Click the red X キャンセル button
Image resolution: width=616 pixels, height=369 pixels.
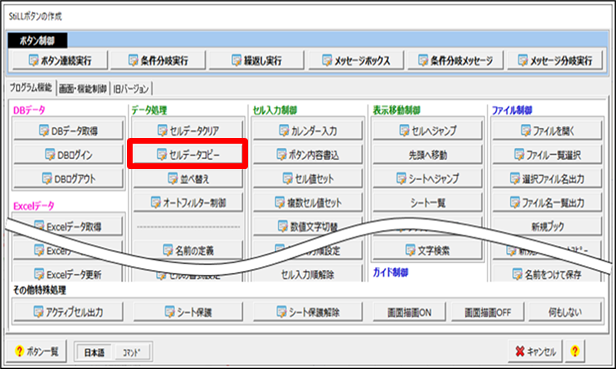coord(536,351)
